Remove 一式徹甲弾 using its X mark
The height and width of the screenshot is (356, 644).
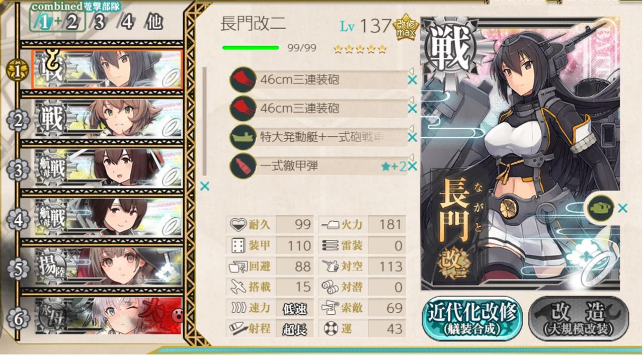tap(412, 166)
